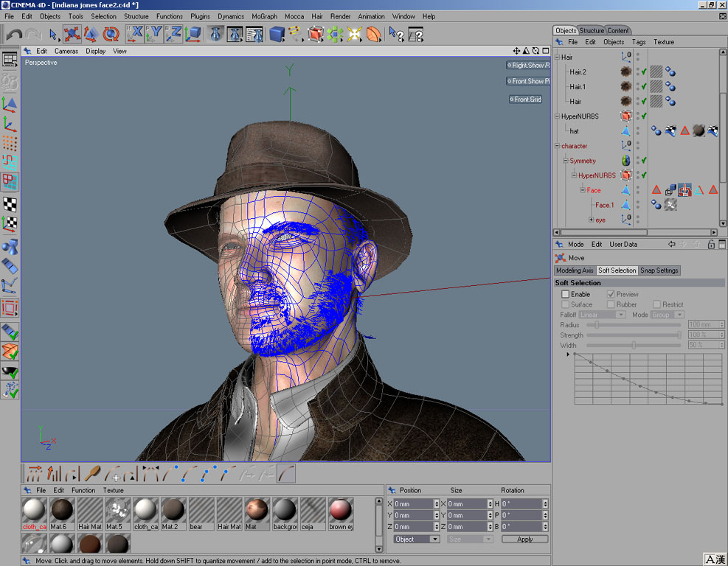Select the Rotate tool in the top toolbar

click(111, 35)
